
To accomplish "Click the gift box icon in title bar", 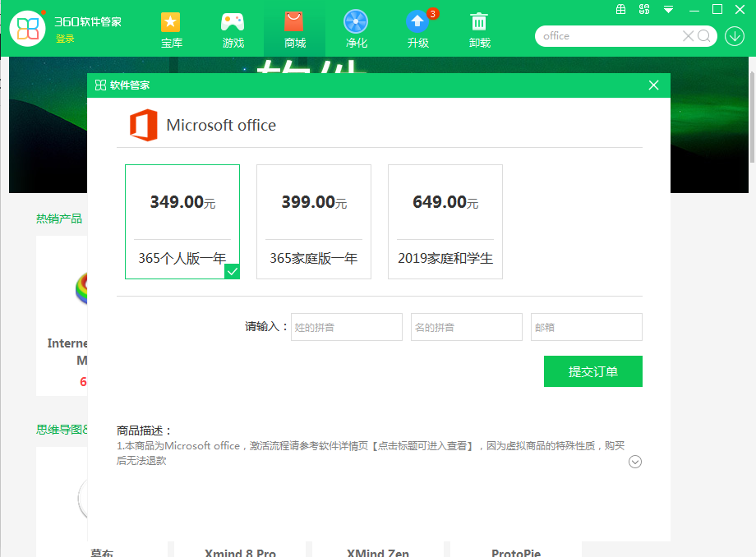I will tap(621, 10).
